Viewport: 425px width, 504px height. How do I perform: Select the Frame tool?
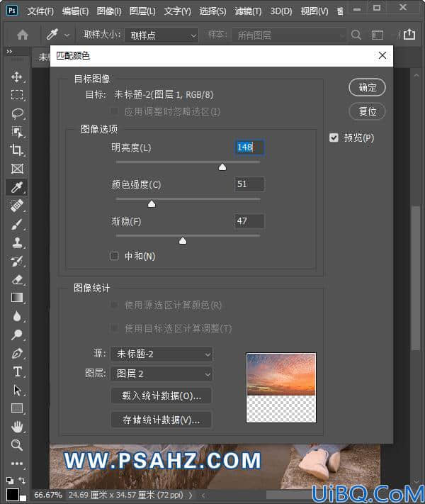17,169
